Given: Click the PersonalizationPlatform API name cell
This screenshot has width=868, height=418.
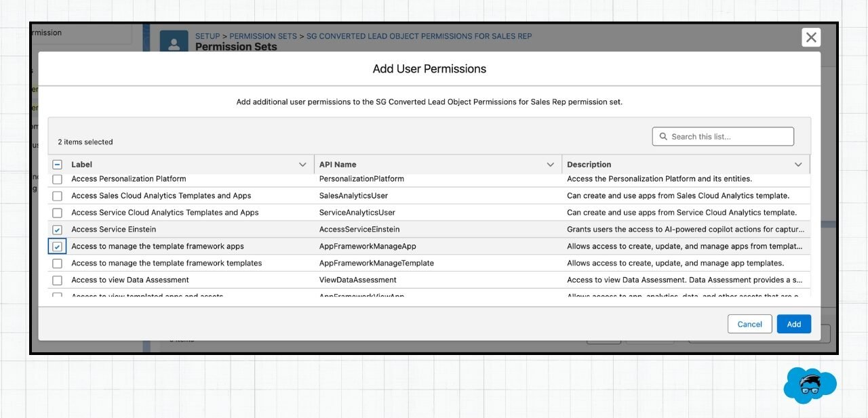Looking at the screenshot, I should coord(361,179).
